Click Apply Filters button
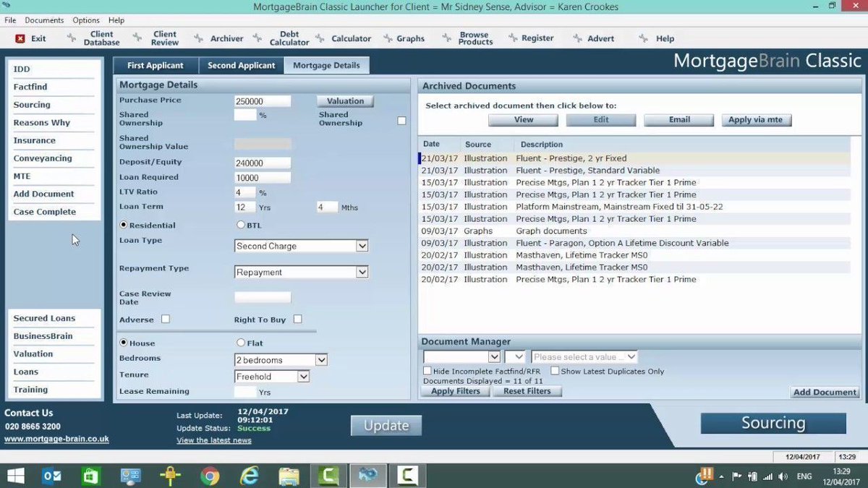Viewport: 868px width, 488px height. [456, 391]
